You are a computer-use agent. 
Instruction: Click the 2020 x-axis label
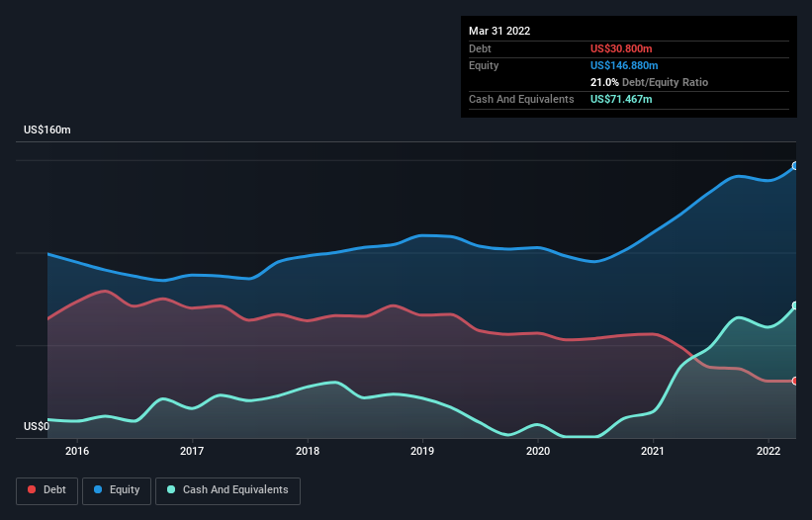[538, 451]
